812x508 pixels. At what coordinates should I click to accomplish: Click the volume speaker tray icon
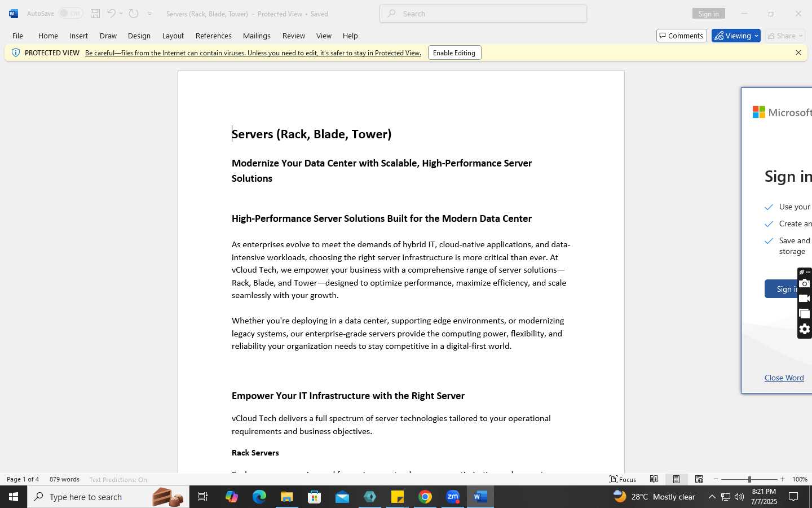coord(739,497)
